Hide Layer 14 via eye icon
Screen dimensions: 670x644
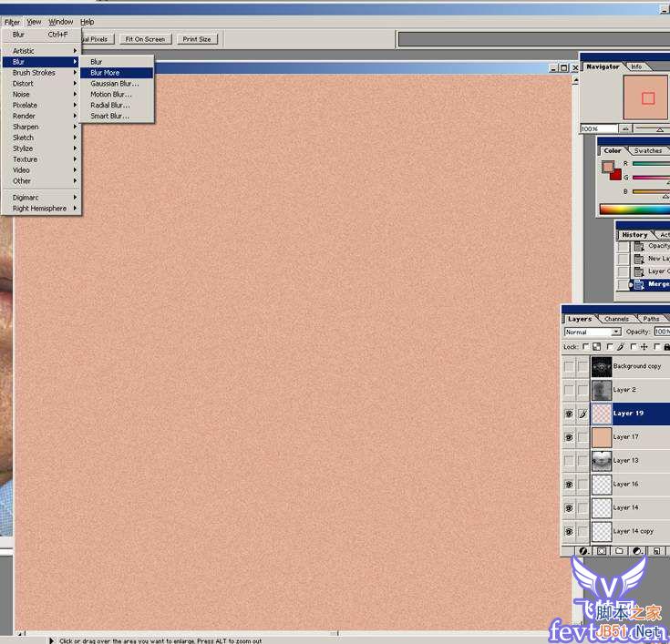coord(569,507)
